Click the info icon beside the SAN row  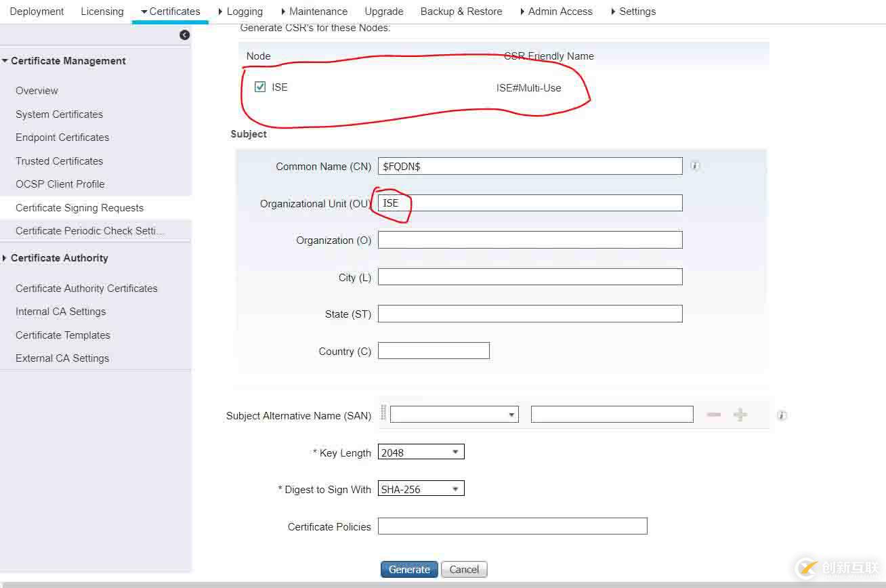pyautogui.click(x=782, y=415)
